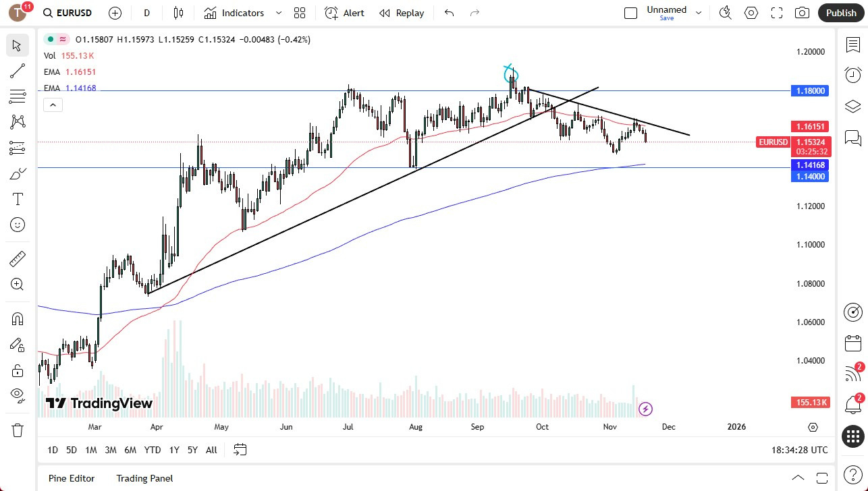This screenshot has height=491, width=868.
Task: Open the Pine Editor tab
Action: (x=72, y=478)
